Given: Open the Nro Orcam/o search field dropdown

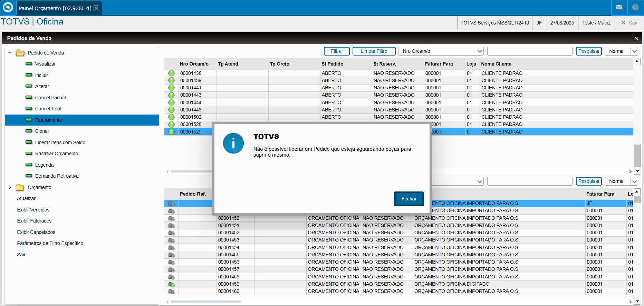Looking at the screenshot, I should [480, 51].
